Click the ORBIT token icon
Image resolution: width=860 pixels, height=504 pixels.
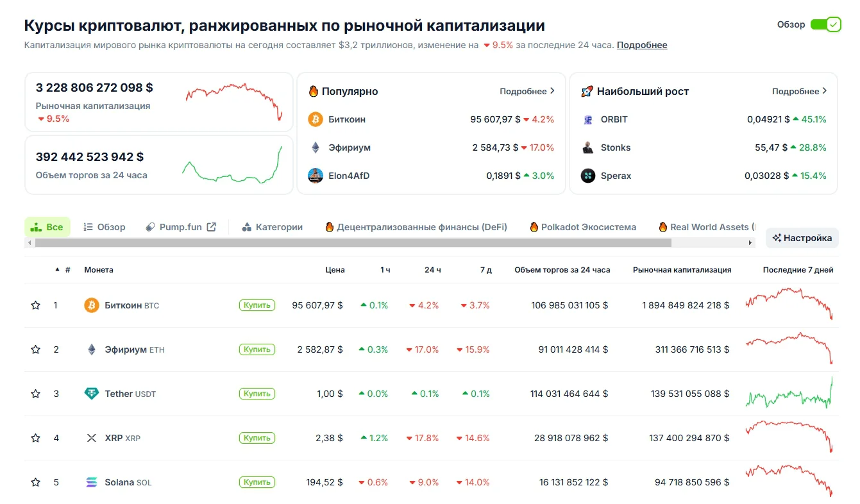(587, 119)
